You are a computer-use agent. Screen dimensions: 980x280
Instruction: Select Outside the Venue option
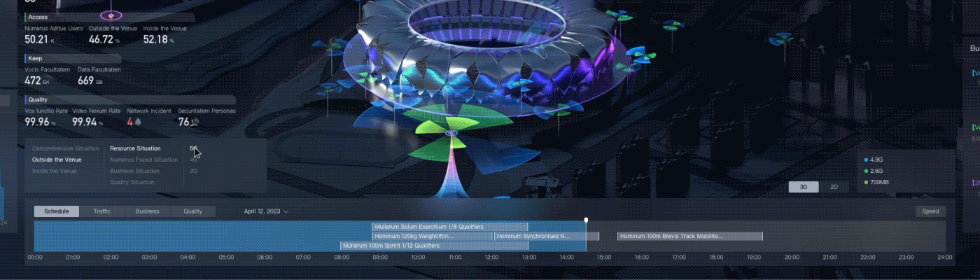pyautogui.click(x=57, y=160)
